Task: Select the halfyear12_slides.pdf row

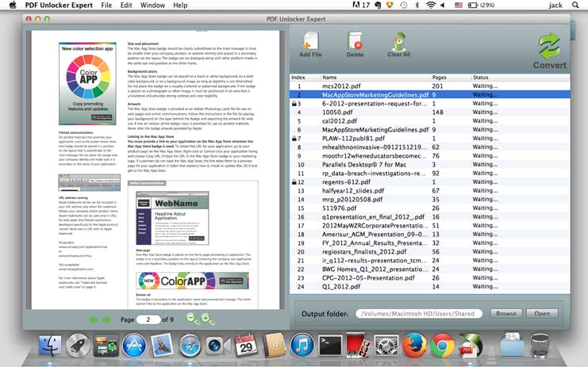Action: click(x=430, y=190)
